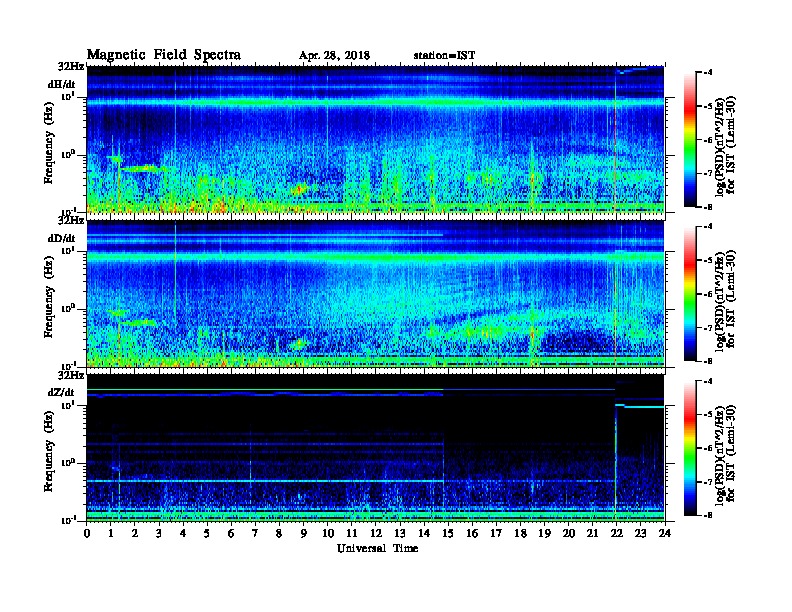Click the 'Universal Time' axis title

pyautogui.click(x=377, y=548)
